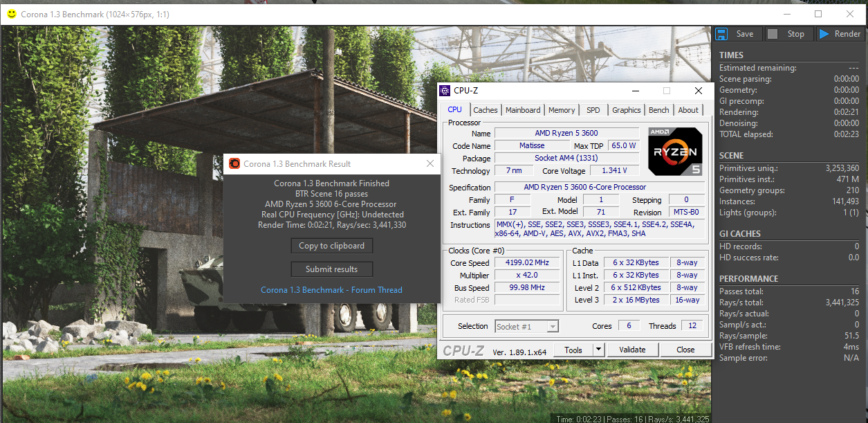The height and width of the screenshot is (423, 868).
Task: Click the Instances value 141,493
Action: [x=846, y=201]
